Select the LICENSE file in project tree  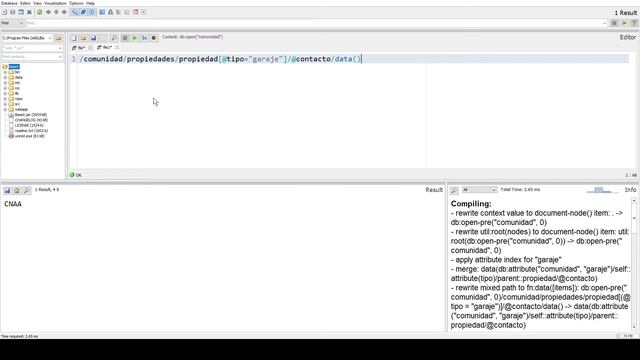pyautogui.click(x=29, y=125)
